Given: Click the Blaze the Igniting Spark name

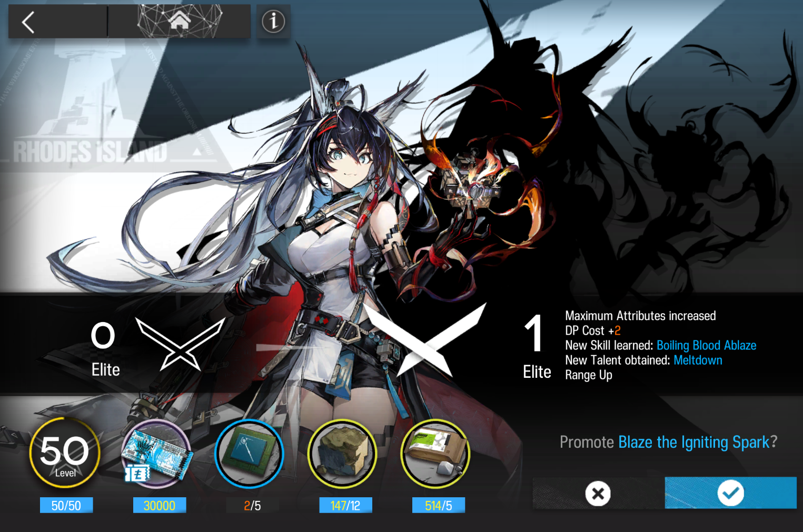Looking at the screenshot, I should [x=694, y=442].
